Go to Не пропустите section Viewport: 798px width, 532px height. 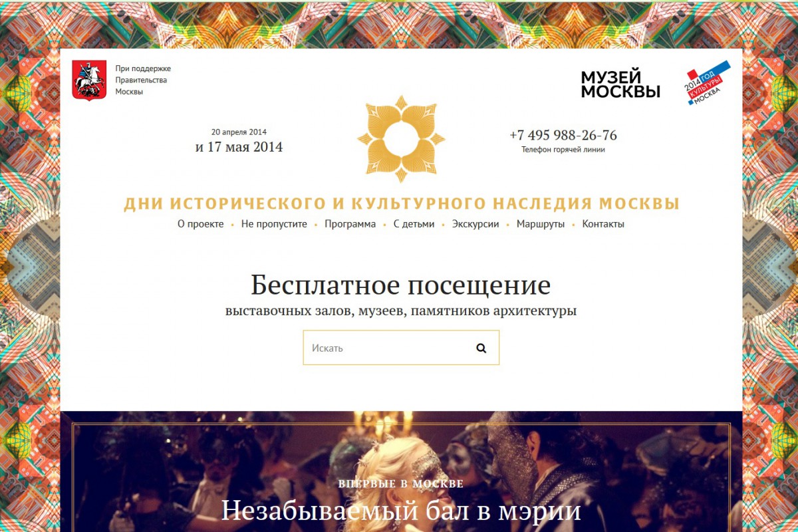(x=274, y=224)
